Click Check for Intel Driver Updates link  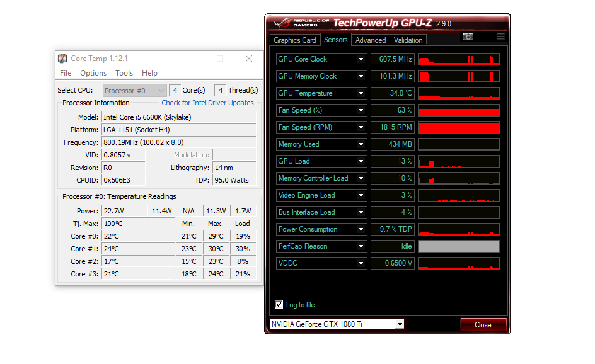[207, 103]
